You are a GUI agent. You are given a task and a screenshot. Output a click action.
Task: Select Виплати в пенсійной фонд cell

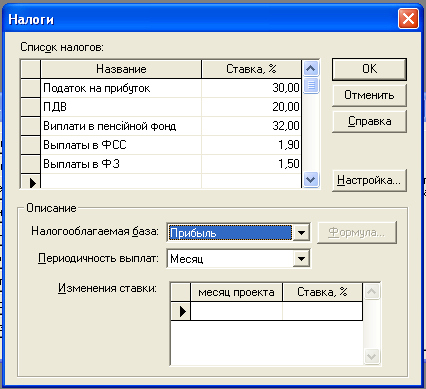(121, 126)
